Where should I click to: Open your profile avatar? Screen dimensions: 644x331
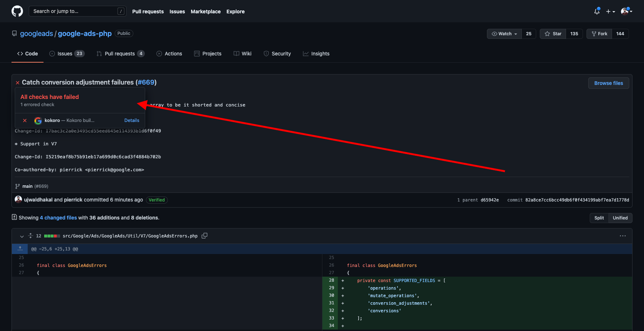[x=625, y=11]
